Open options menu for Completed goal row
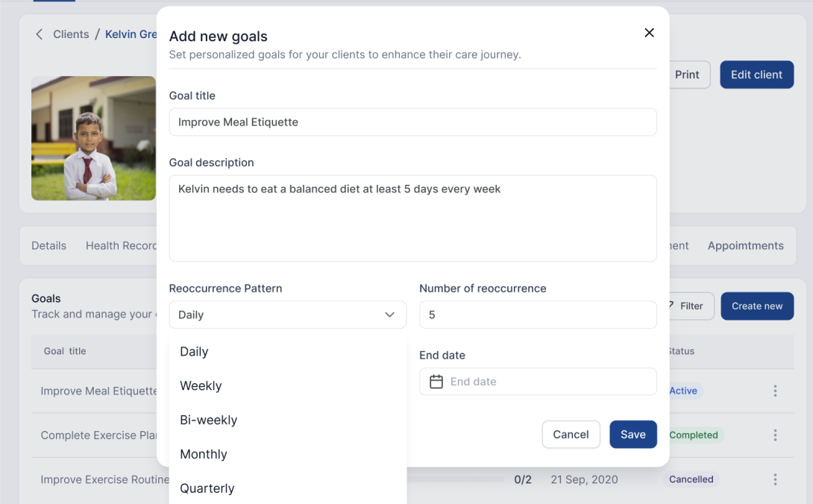 tap(775, 435)
